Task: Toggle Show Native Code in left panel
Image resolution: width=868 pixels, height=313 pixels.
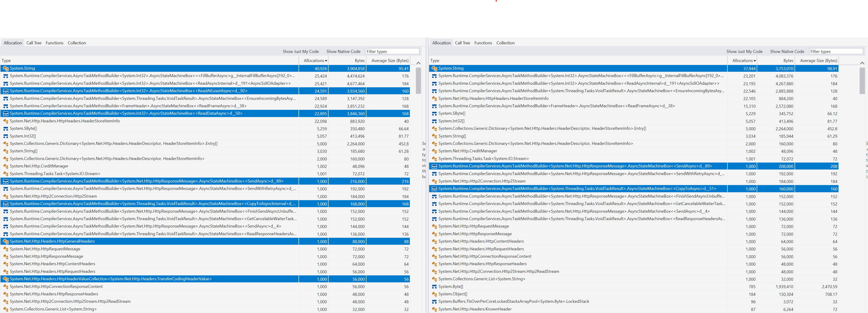Action: pos(343,52)
